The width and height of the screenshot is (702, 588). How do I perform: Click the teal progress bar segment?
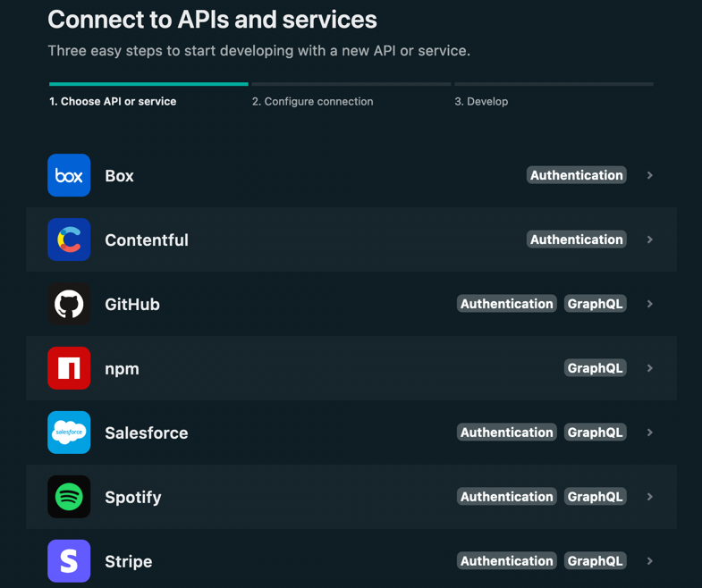click(x=148, y=84)
